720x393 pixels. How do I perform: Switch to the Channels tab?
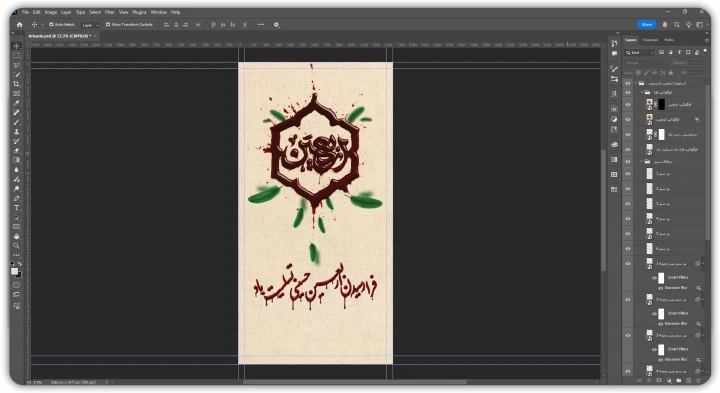point(650,40)
